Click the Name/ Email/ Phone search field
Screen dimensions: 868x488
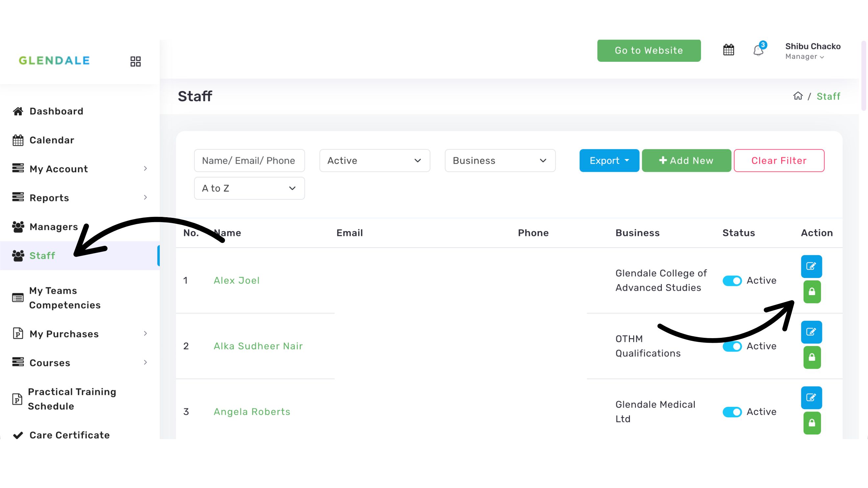click(249, 161)
